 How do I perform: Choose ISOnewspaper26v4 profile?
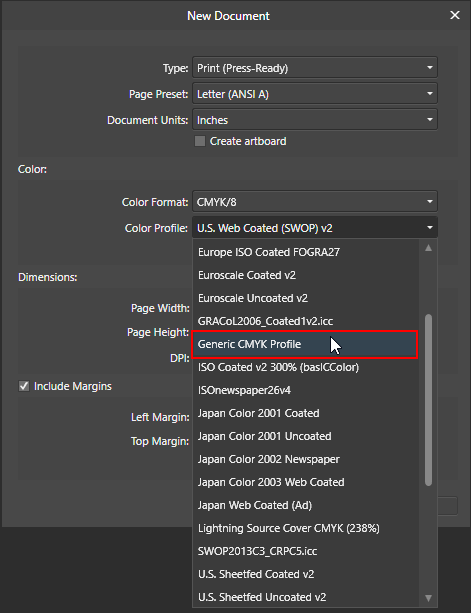305,390
